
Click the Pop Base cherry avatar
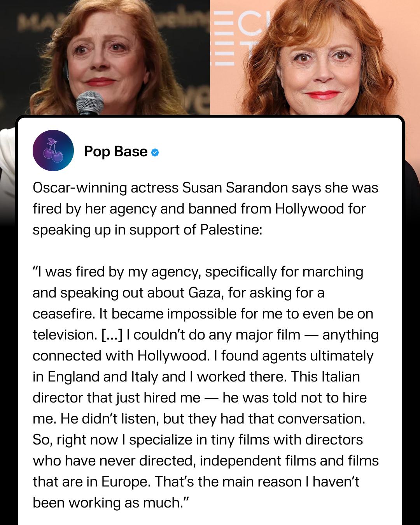click(53, 150)
